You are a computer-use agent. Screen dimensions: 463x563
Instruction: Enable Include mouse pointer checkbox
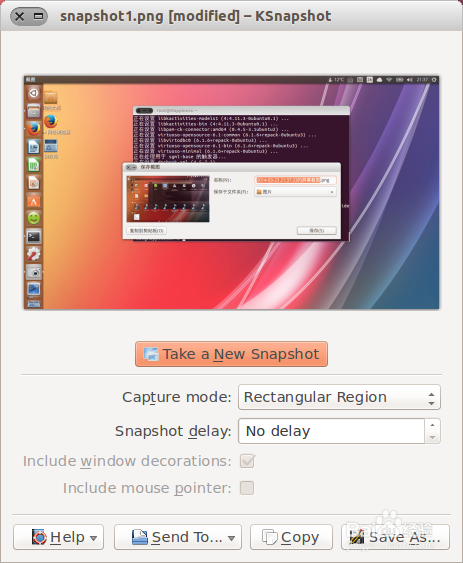(x=247, y=488)
